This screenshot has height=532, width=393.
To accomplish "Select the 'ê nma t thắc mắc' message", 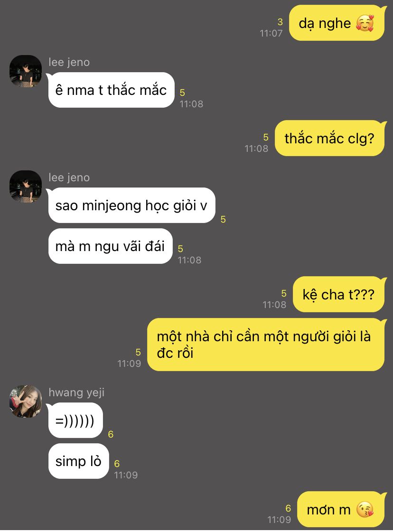I will point(111,90).
